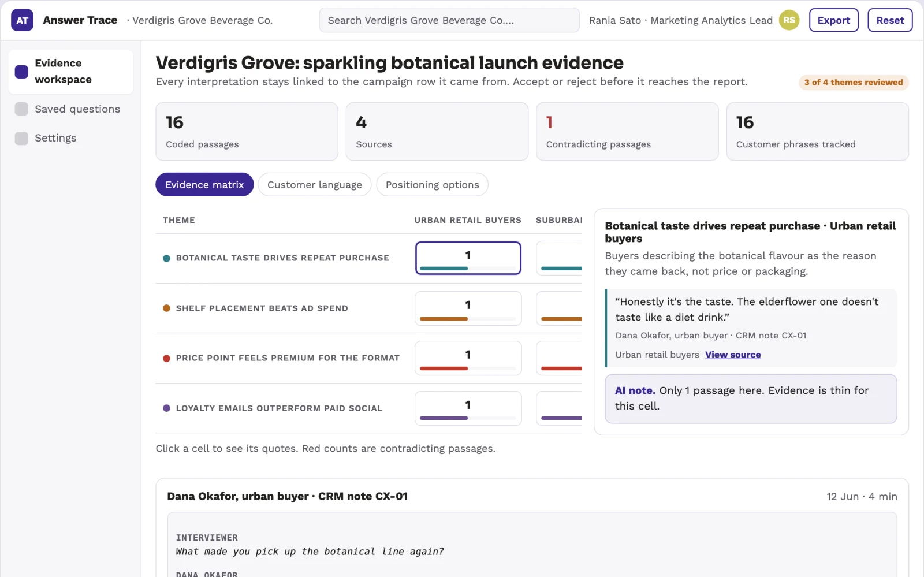Screen dimensions: 924x577
Task: Click the teal dot beside Botanical taste theme
Action: pyautogui.click(x=166, y=258)
